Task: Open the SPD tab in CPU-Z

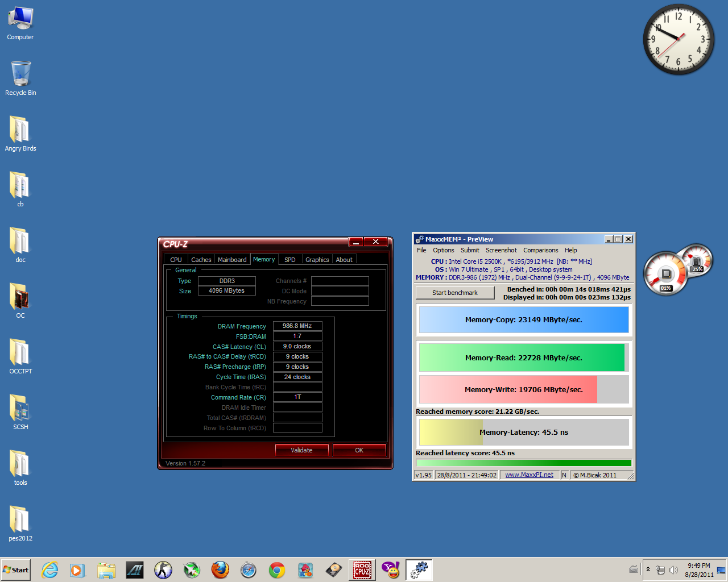Action: tap(290, 260)
